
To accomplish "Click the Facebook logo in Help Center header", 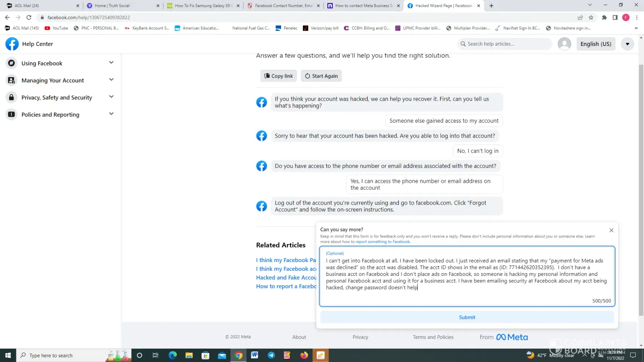I will (12, 44).
